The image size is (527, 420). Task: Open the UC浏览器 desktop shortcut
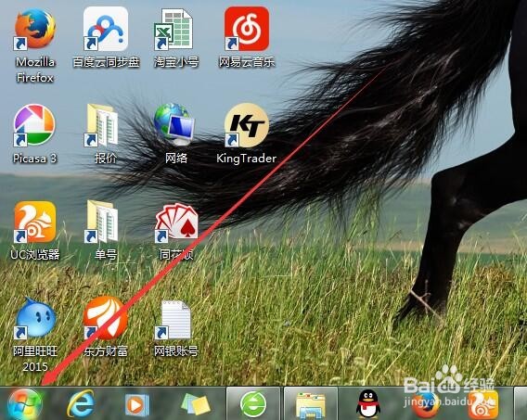pyautogui.click(x=35, y=223)
